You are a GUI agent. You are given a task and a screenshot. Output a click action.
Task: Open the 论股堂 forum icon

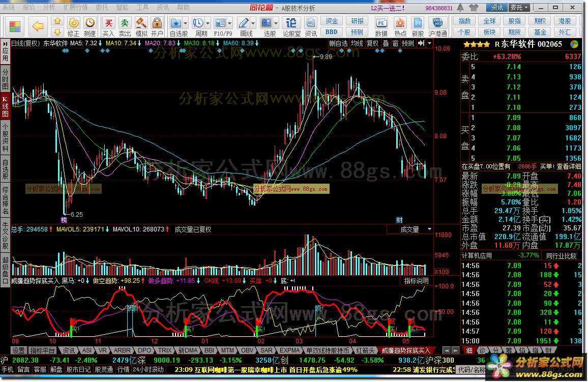tap(291, 27)
